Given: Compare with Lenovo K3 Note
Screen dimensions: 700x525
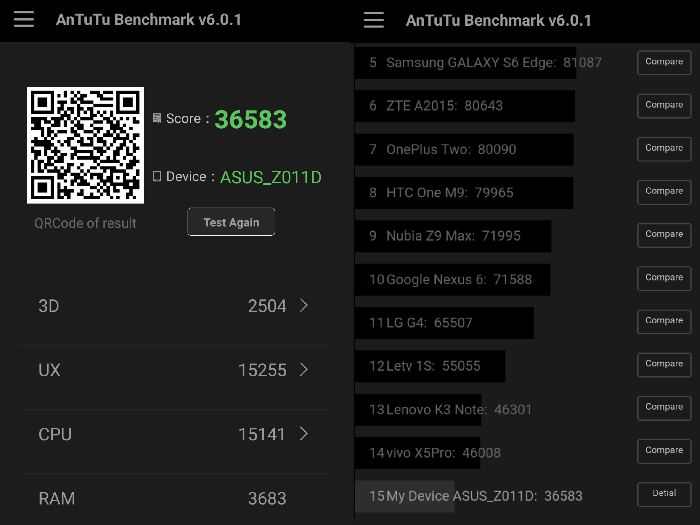Looking at the screenshot, I should tap(664, 408).
